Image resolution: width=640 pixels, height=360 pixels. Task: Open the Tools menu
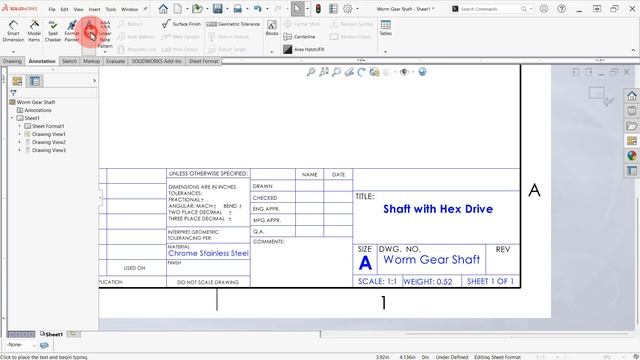tap(111, 9)
